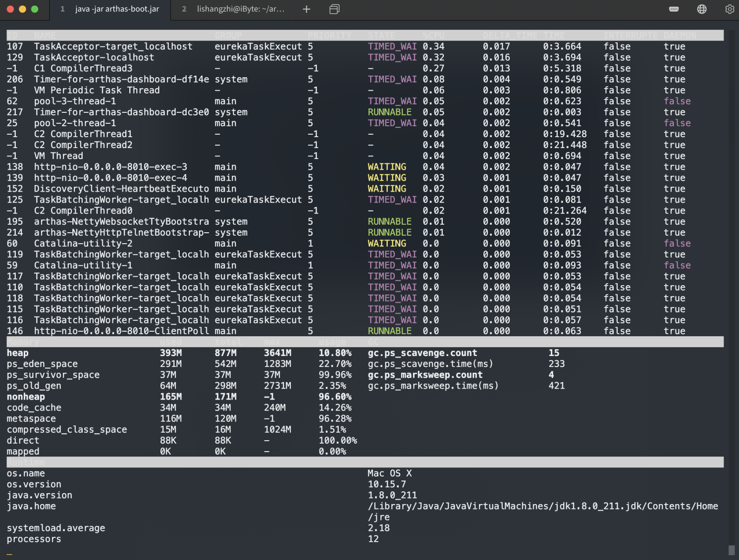Minimize the window with the yellow button
This screenshot has width=739, height=560.
[22, 9]
